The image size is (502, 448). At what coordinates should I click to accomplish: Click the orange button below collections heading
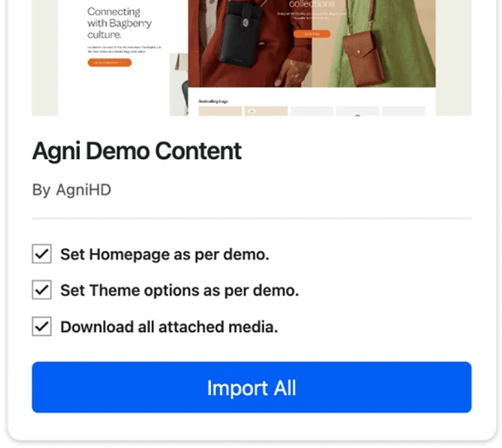(x=312, y=34)
